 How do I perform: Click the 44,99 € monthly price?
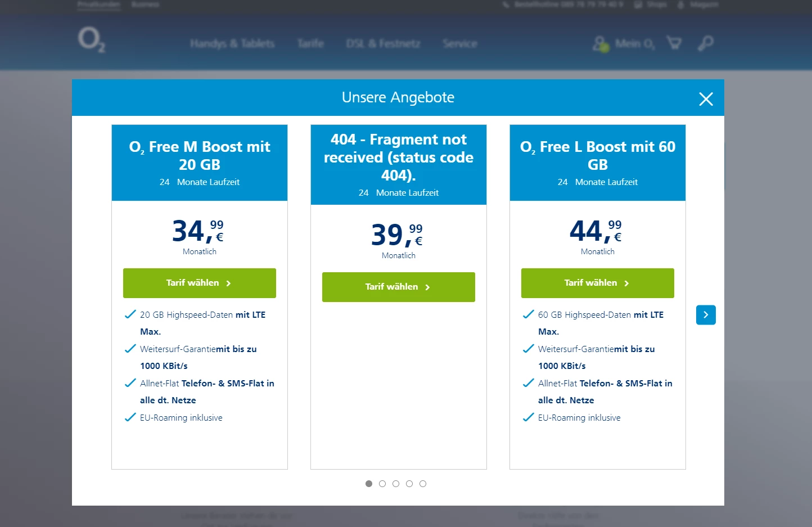coord(596,231)
